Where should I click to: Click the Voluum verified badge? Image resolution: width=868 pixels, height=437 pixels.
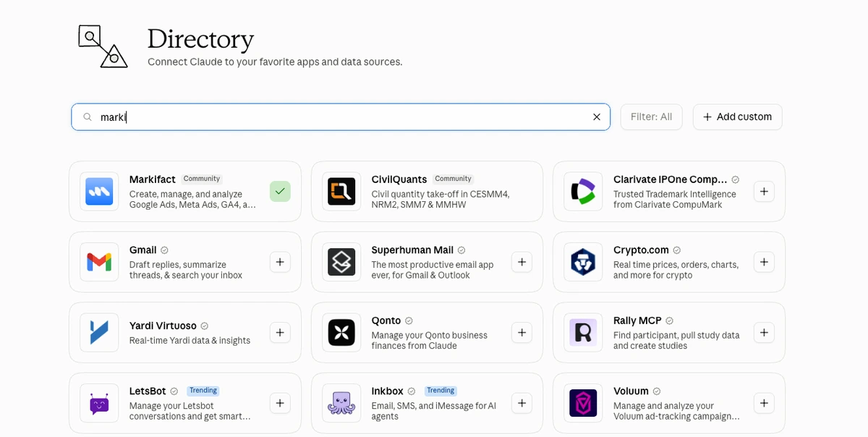(657, 391)
